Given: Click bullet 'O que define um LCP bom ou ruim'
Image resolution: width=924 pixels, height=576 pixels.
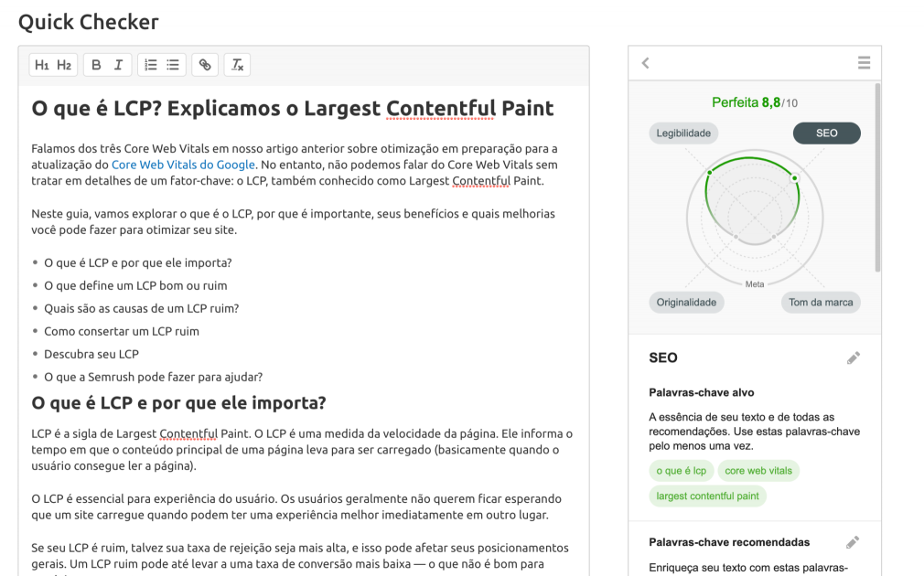Looking at the screenshot, I should tap(135, 285).
